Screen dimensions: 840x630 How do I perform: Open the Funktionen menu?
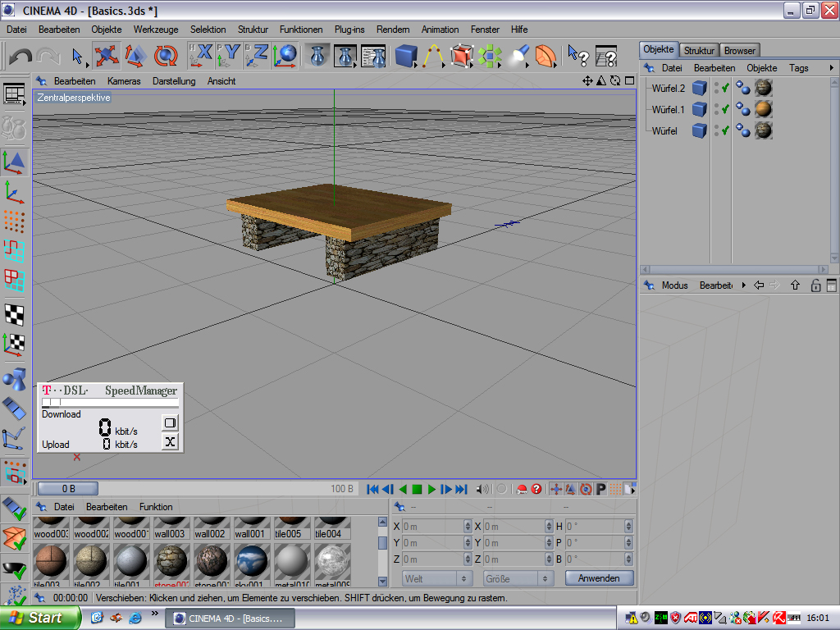(x=301, y=29)
